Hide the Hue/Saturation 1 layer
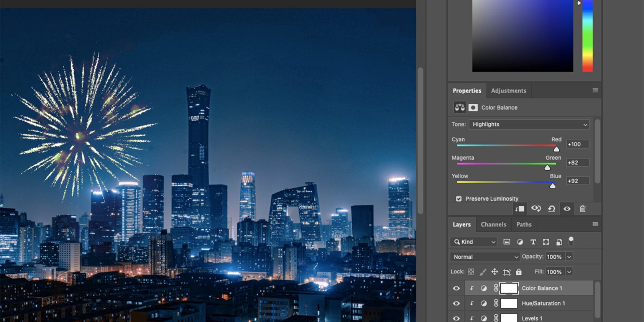 tap(456, 303)
